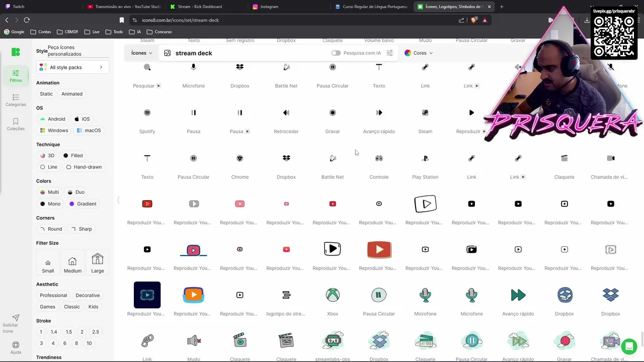Viewport: 644px width, 362px height.
Task: Open Google bookmark
Action: click(x=14, y=32)
